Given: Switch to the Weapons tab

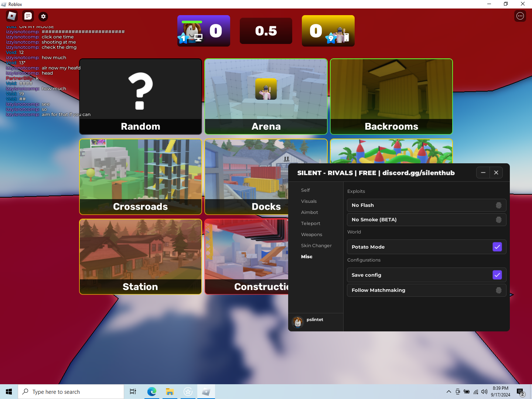Looking at the screenshot, I should tap(311, 235).
